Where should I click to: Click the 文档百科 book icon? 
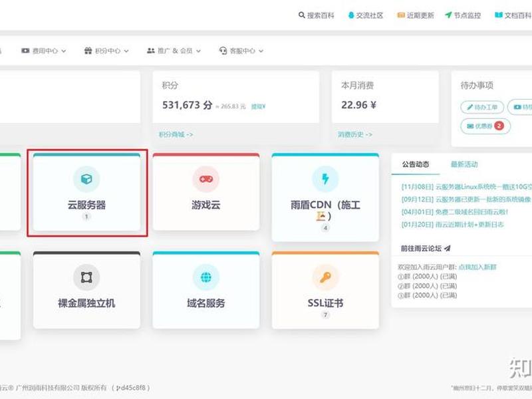(498, 15)
